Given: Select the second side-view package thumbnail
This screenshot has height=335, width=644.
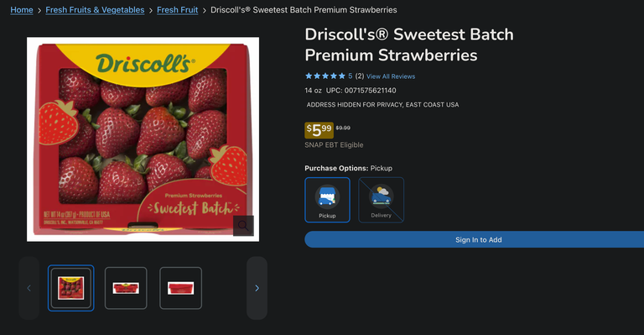Looking at the screenshot, I should click(126, 288).
